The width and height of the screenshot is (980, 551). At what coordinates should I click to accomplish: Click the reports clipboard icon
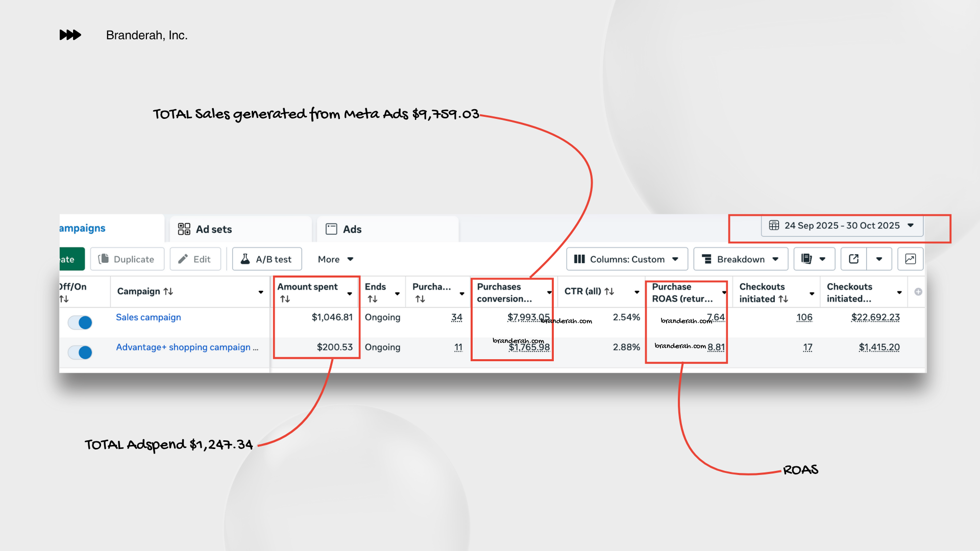(x=807, y=259)
